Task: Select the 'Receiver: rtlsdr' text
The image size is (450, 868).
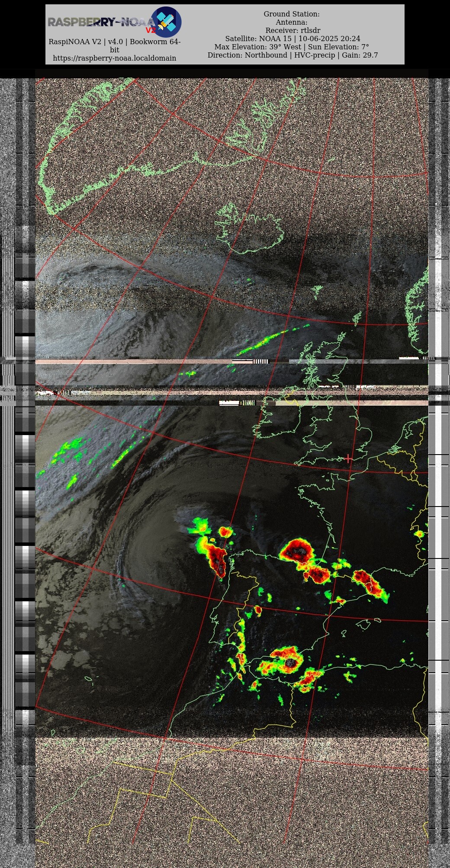Action: pyautogui.click(x=293, y=31)
